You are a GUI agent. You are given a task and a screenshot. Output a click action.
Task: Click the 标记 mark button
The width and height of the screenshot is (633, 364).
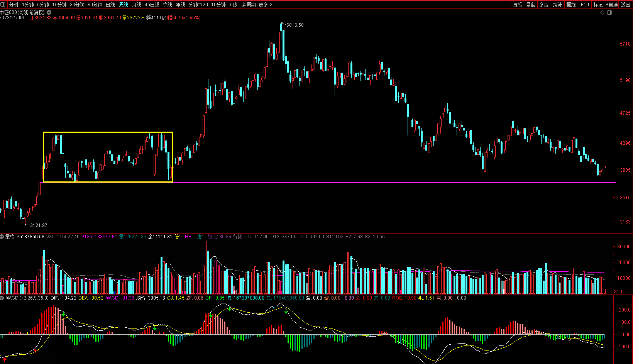pyautogui.click(x=598, y=5)
